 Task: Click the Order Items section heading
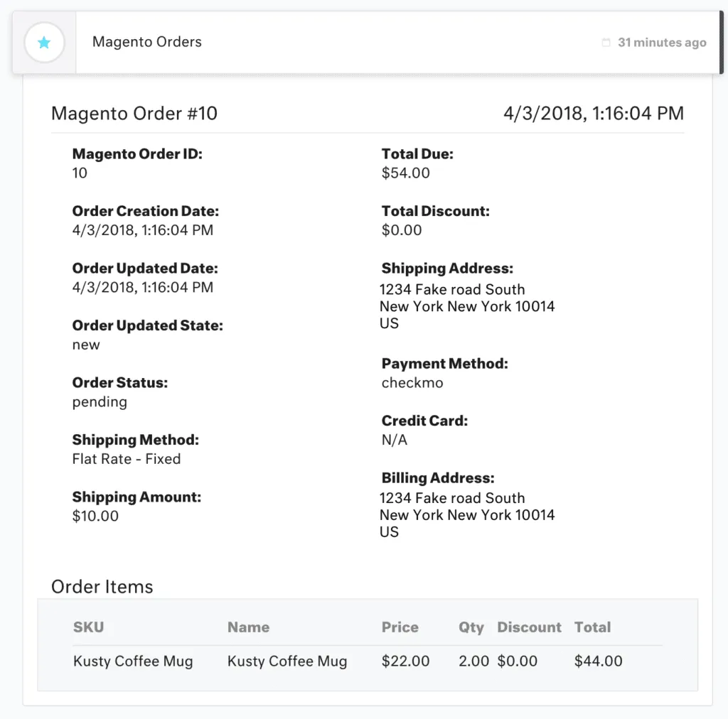102,587
